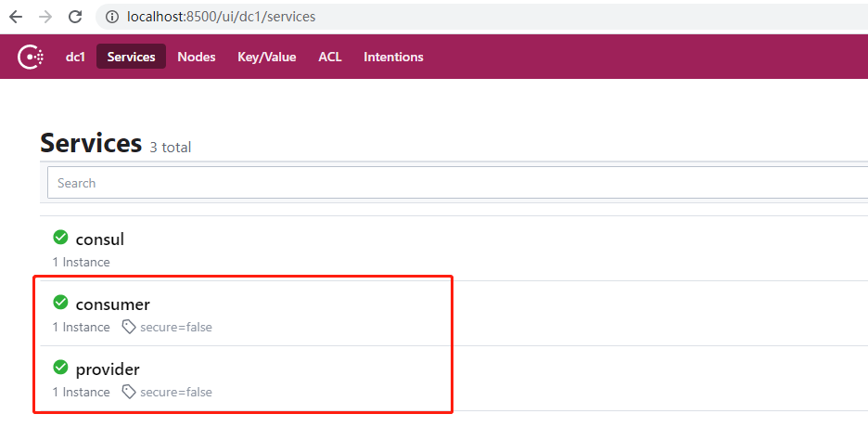Screen dimensions: 868x427
Task: Click the site info icon in address bar
Action: pyautogui.click(x=112, y=17)
